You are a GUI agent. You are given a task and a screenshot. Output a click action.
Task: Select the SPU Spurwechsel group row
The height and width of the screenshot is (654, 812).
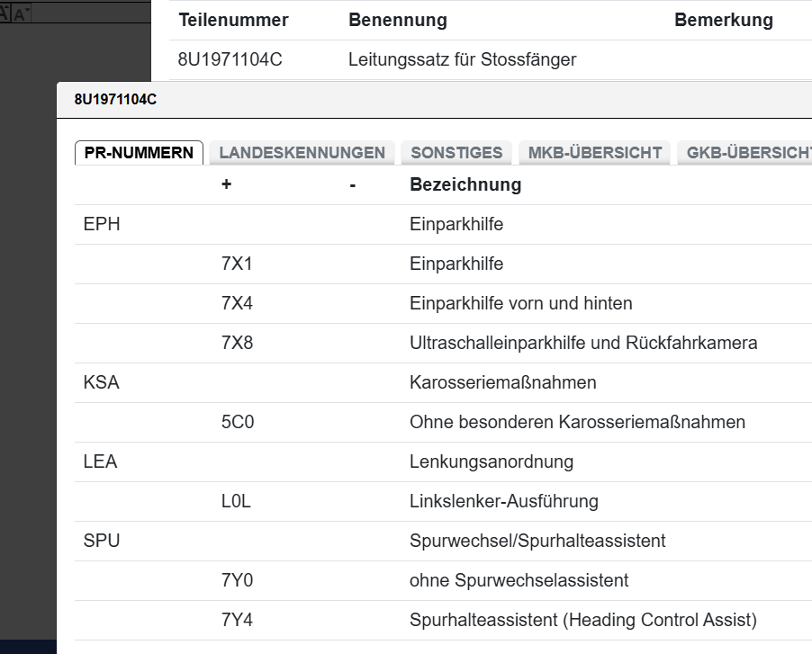click(x=537, y=542)
